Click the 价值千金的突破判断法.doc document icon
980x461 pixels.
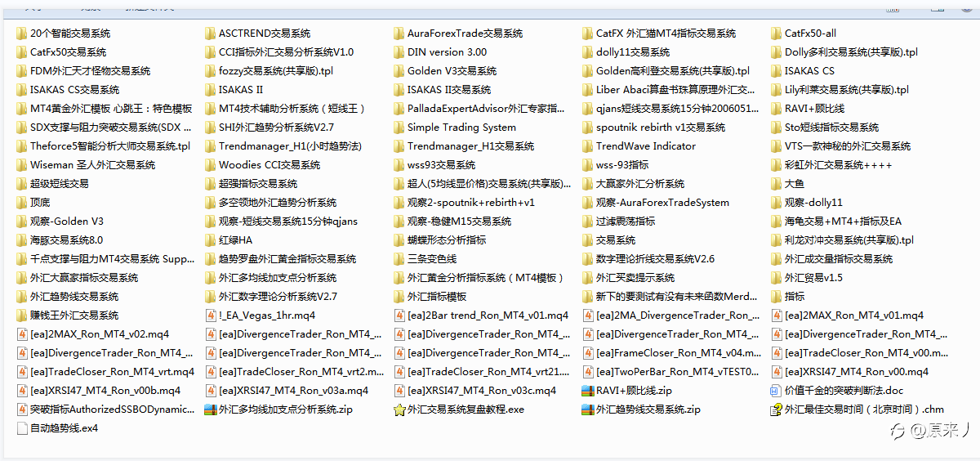(x=777, y=391)
